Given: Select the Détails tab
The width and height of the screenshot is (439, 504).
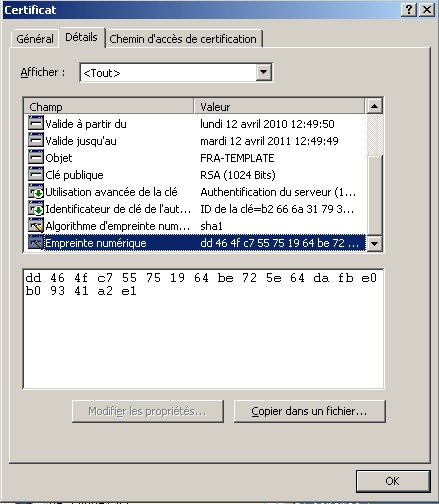Looking at the screenshot, I should tap(81, 37).
